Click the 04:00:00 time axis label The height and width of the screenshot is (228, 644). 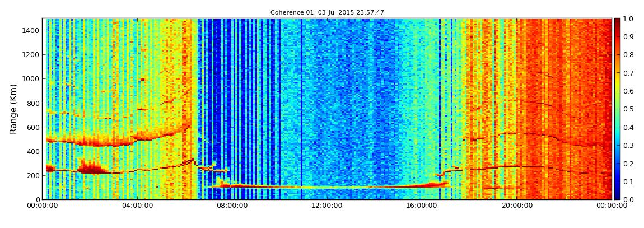tap(137, 206)
